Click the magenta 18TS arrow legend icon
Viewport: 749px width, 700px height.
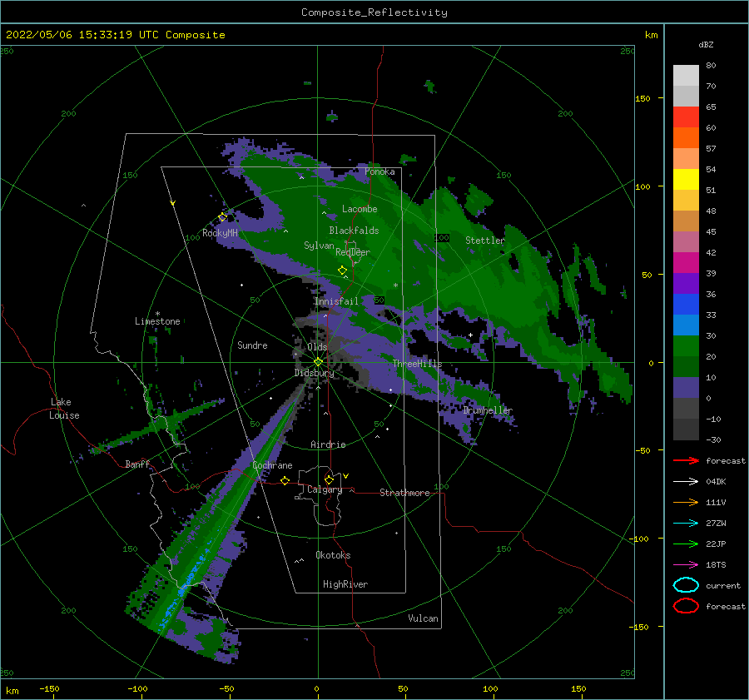click(686, 565)
